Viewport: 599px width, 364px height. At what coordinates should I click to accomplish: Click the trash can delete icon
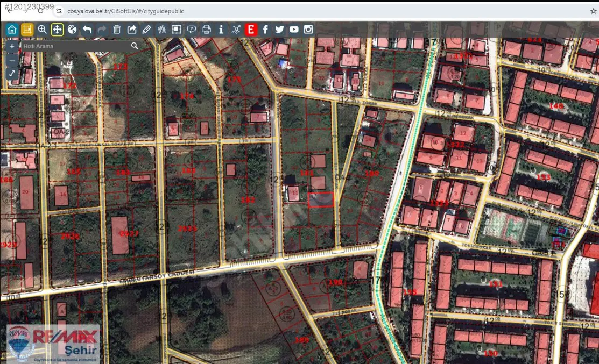[117, 30]
